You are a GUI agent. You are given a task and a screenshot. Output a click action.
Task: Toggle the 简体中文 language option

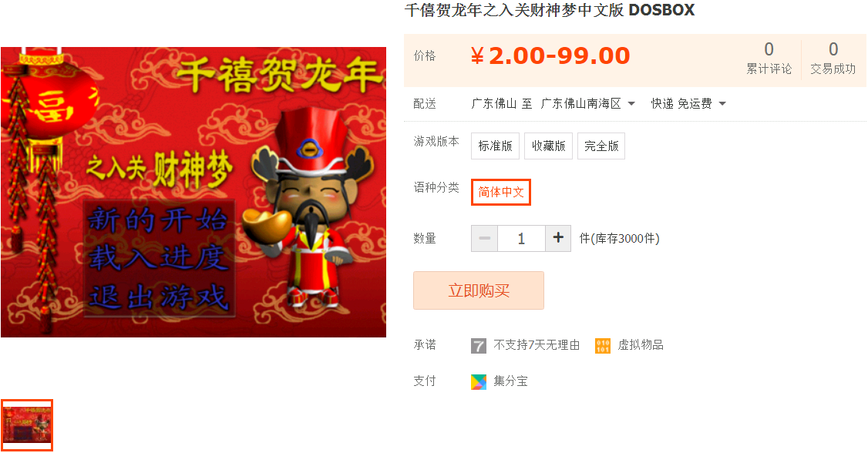(501, 192)
